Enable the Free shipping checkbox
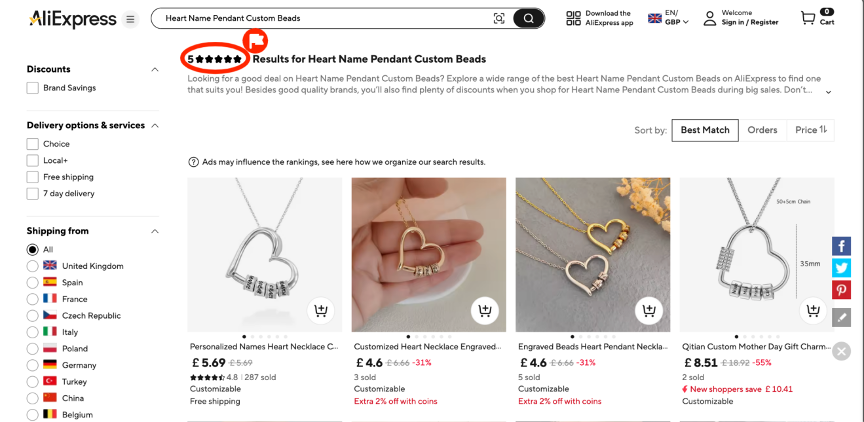 [x=33, y=177]
